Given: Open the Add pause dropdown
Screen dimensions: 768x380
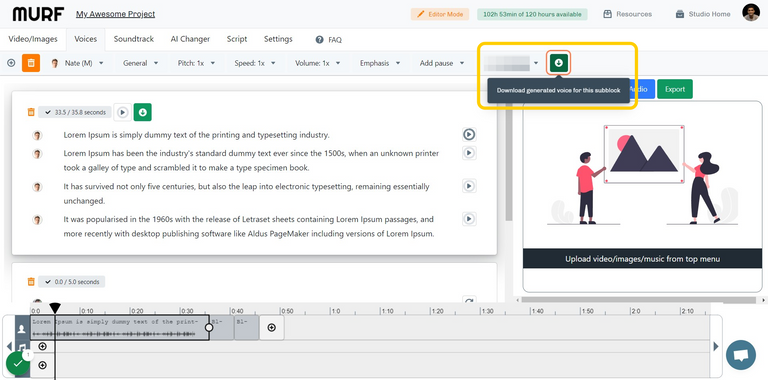Looking at the screenshot, I should pos(442,63).
